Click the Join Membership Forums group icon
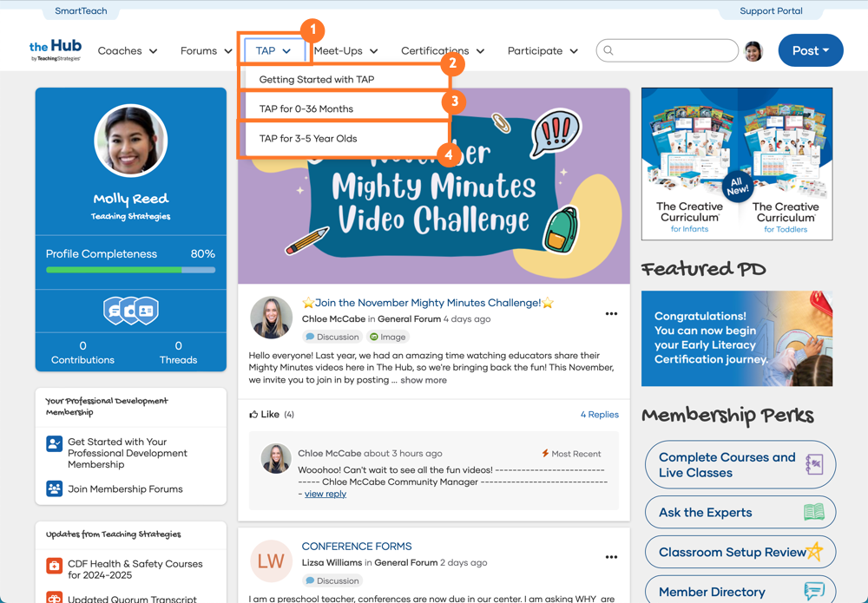Image resolution: width=868 pixels, height=603 pixels. (54, 489)
